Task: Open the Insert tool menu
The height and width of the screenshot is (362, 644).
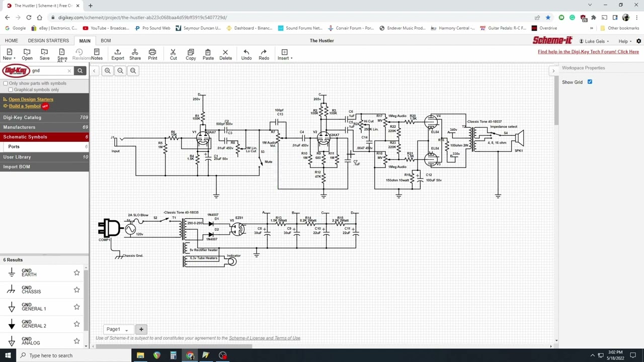Action: click(284, 54)
